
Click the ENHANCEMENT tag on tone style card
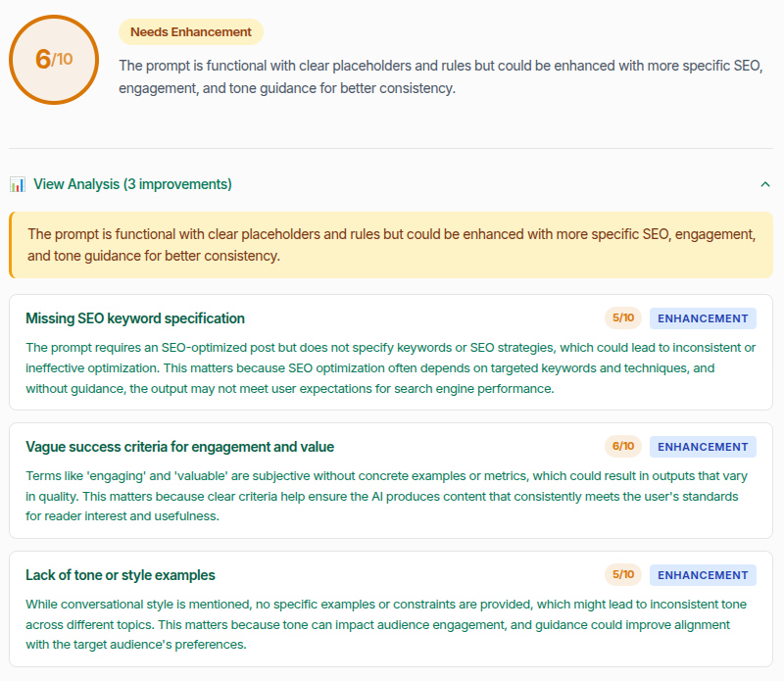click(x=703, y=575)
